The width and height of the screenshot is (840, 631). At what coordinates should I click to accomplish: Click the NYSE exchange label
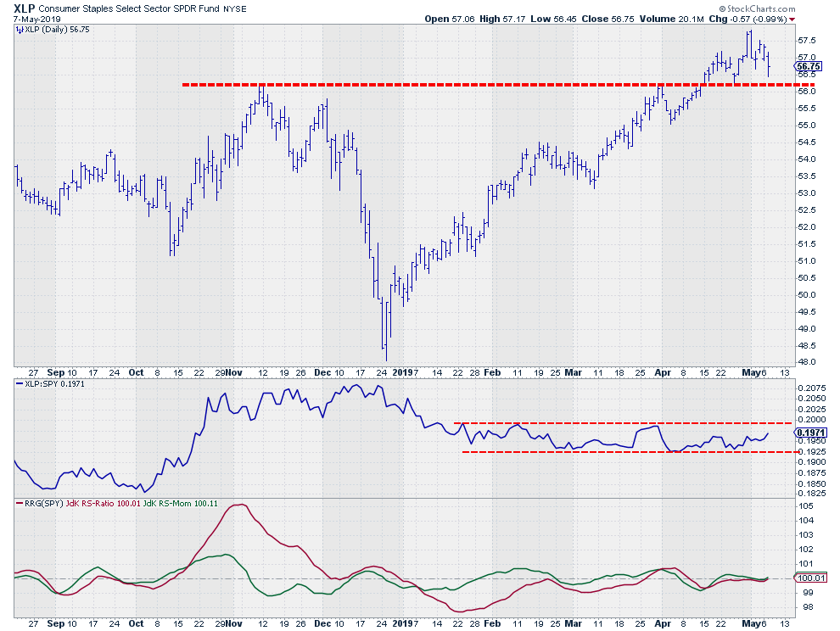click(235, 9)
